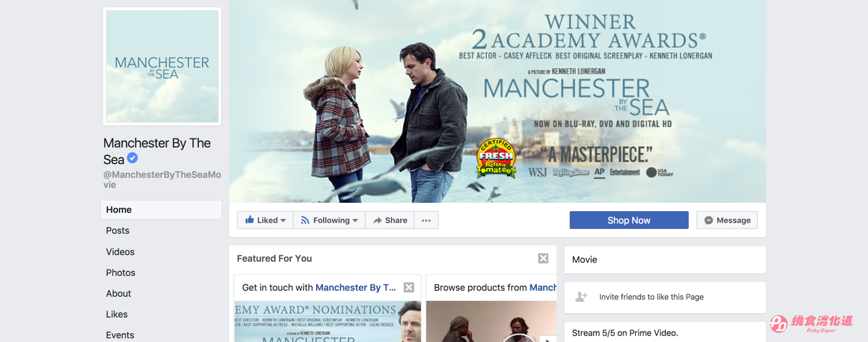
Task: Click the Message button
Action: [x=727, y=220]
